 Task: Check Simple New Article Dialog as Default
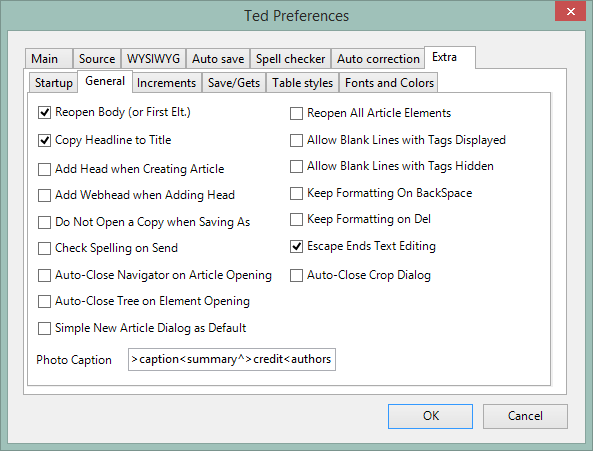[45, 329]
